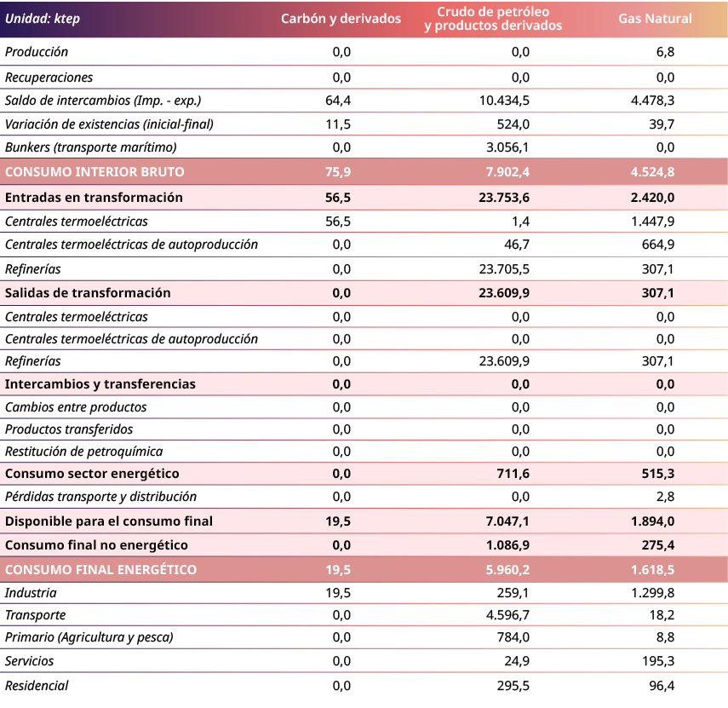The width and height of the screenshot is (728, 708).
Task: Click the Gas Natural value 4.478,3
Action: click(x=652, y=101)
